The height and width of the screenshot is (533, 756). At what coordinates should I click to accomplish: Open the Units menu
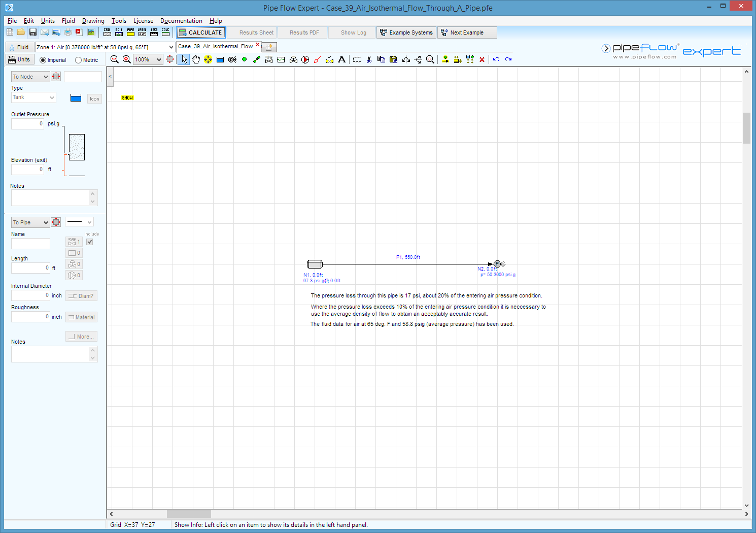(x=48, y=21)
